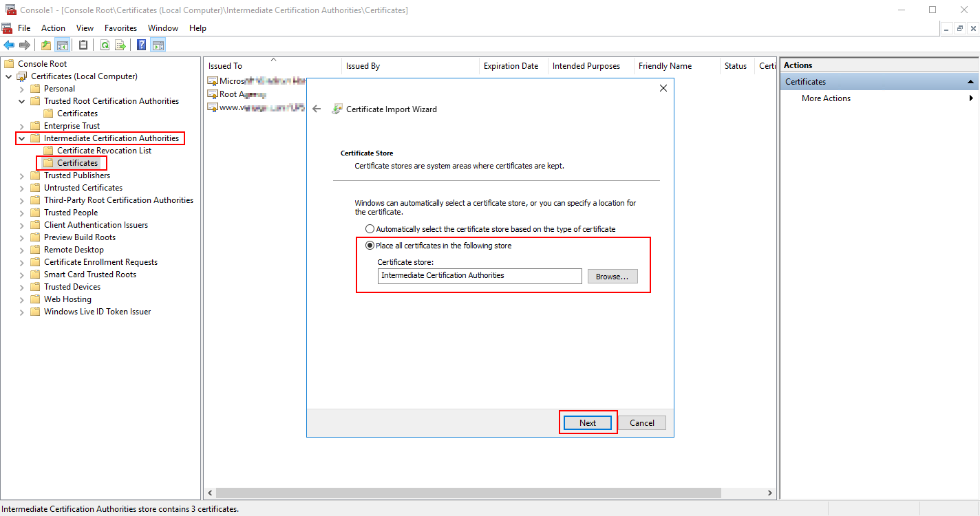Click the Back navigation arrow
The image size is (980, 516).
(9, 44)
